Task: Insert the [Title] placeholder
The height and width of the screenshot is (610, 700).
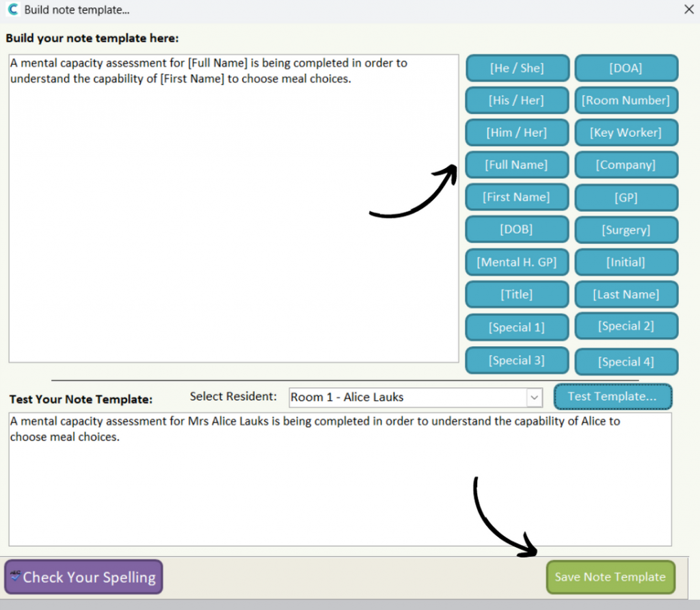Action: [x=517, y=294]
